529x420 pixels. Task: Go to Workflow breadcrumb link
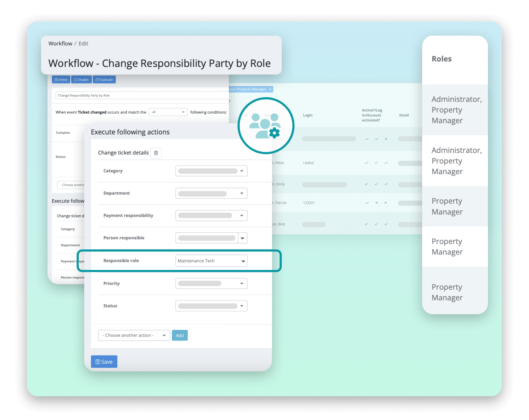tap(60, 44)
